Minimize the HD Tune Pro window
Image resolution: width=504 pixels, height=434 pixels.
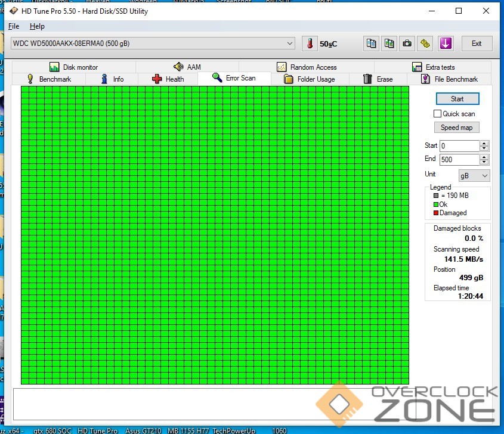click(432, 11)
